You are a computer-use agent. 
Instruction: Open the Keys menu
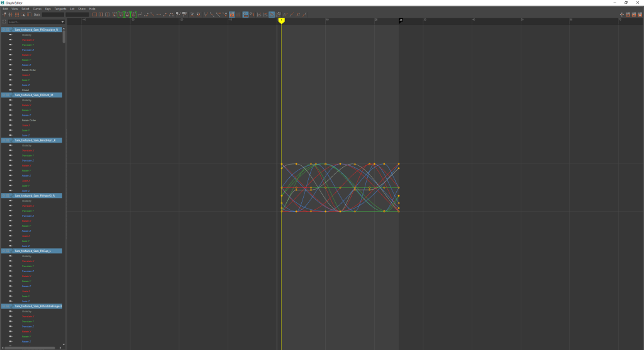click(x=48, y=9)
